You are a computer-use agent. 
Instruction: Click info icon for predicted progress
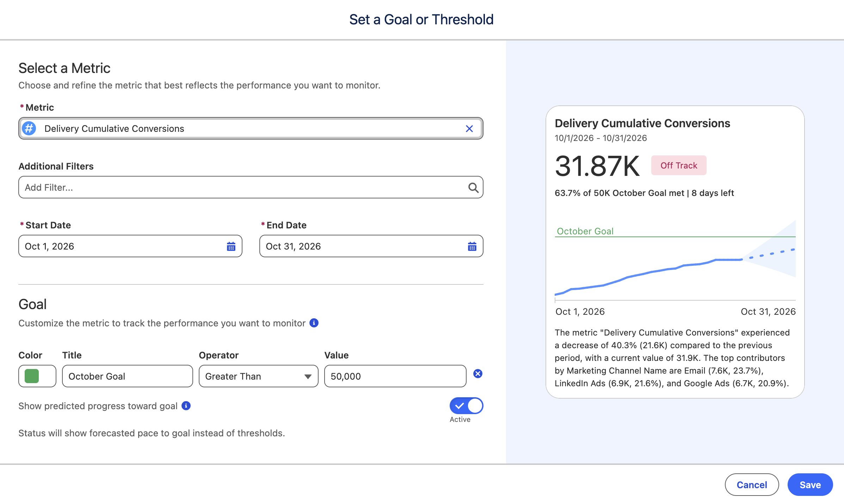coord(186,406)
